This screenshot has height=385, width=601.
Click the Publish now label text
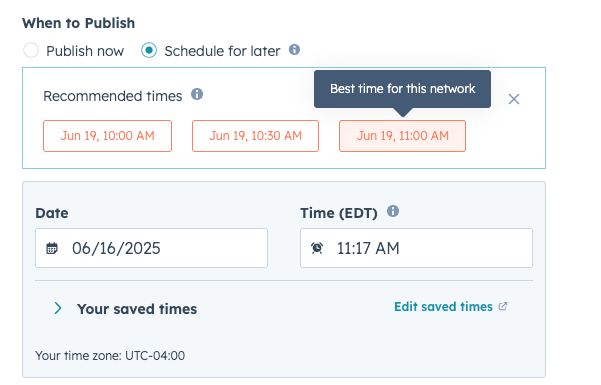point(85,51)
